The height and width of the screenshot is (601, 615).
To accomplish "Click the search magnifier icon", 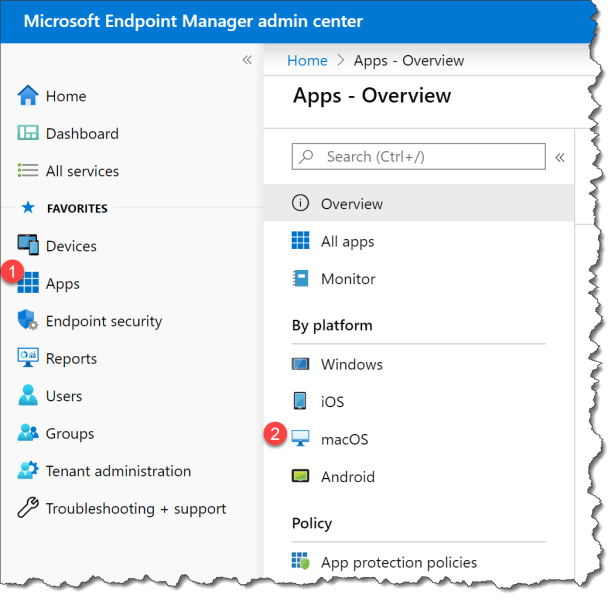I will click(x=306, y=157).
